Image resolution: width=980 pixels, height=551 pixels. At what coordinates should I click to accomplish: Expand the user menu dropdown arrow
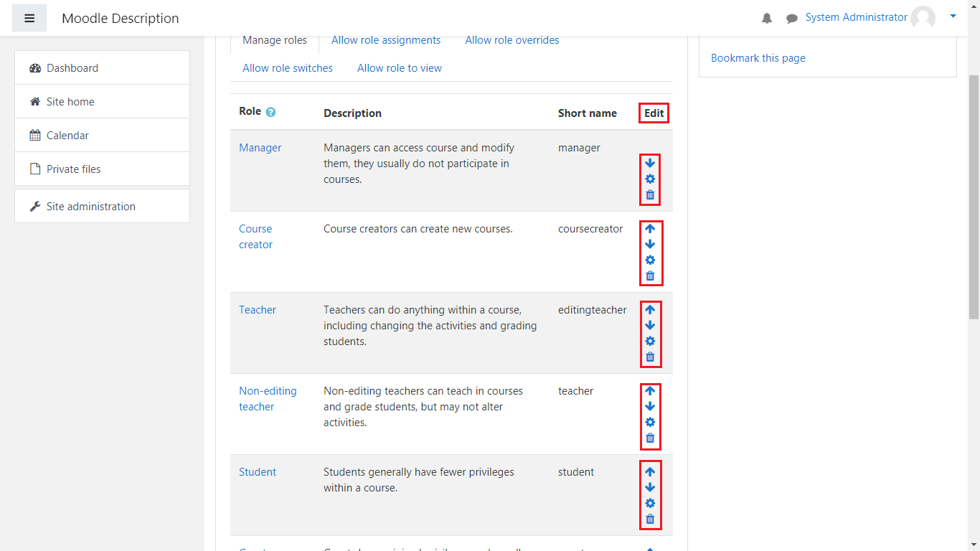pos(953,16)
